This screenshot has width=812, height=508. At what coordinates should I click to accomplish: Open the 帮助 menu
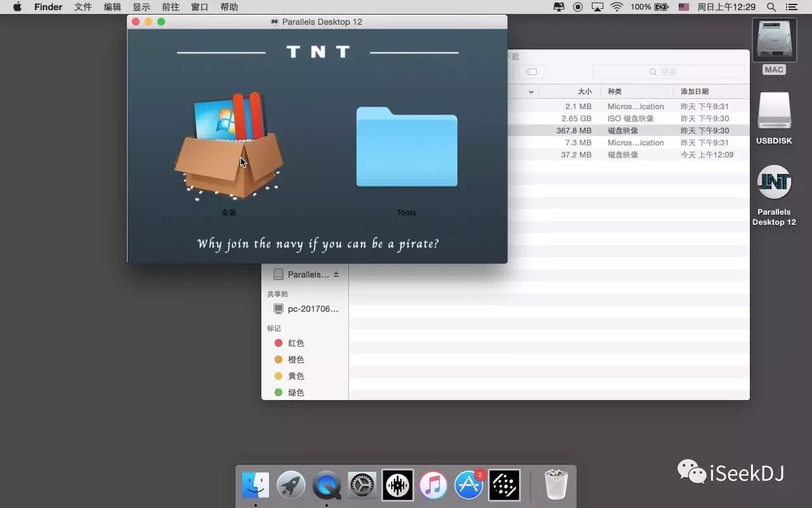[x=229, y=7]
